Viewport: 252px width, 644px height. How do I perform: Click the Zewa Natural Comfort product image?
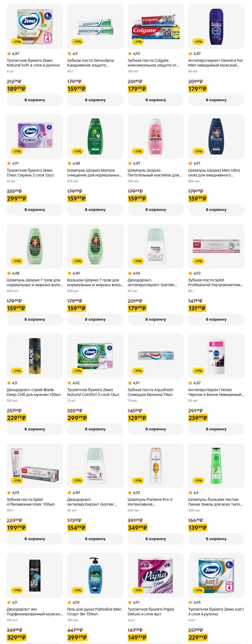pos(95,356)
